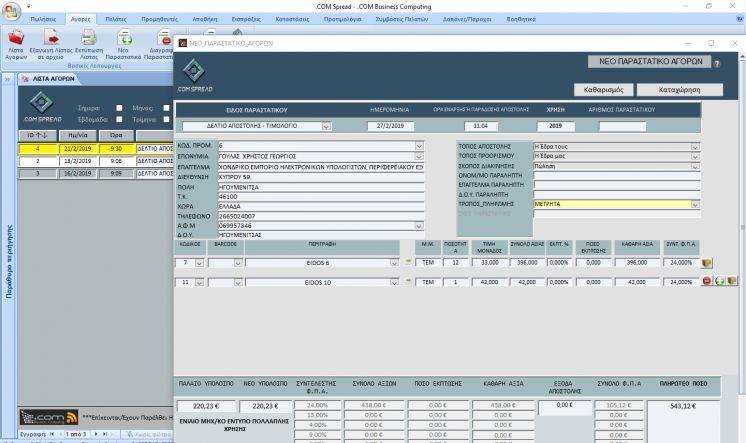Click the COM SPREAD logo in ΛΙΣΤΑ ΑΓΟΡΩΝ
The image size is (746, 443).
click(x=42, y=108)
